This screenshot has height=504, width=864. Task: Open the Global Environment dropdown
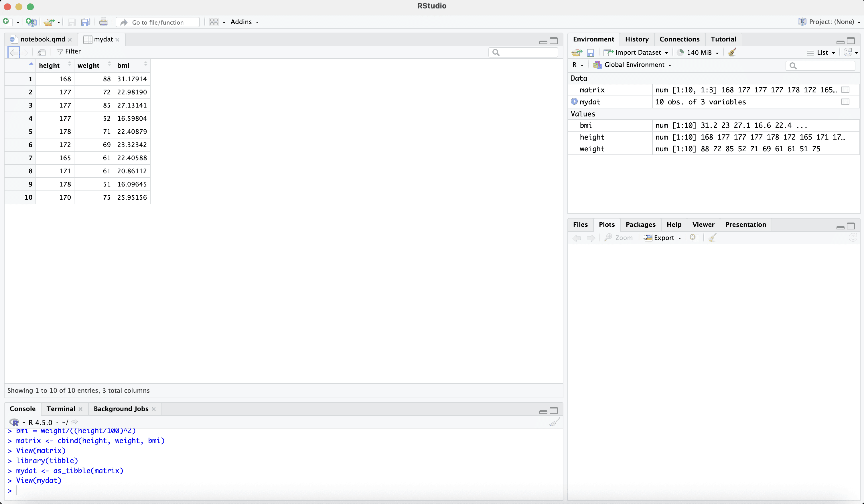tap(637, 65)
